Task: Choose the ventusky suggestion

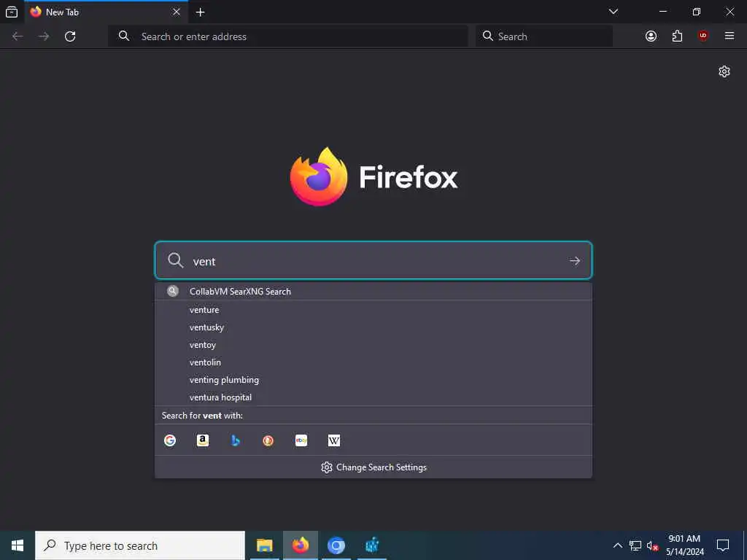Action: [x=373, y=327]
